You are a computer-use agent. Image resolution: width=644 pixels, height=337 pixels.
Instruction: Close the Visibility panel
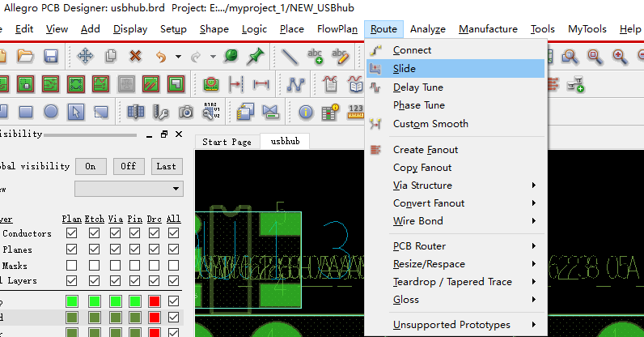click(x=179, y=134)
